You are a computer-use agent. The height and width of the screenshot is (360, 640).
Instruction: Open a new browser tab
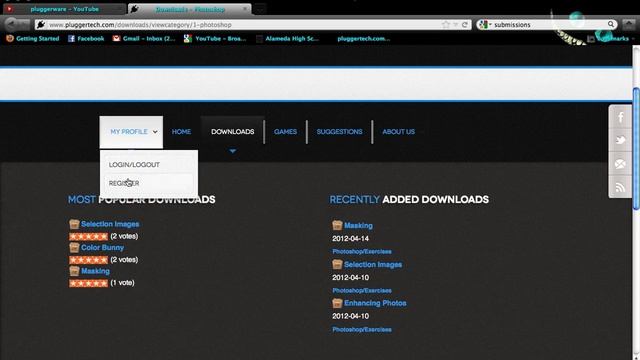coord(260,9)
